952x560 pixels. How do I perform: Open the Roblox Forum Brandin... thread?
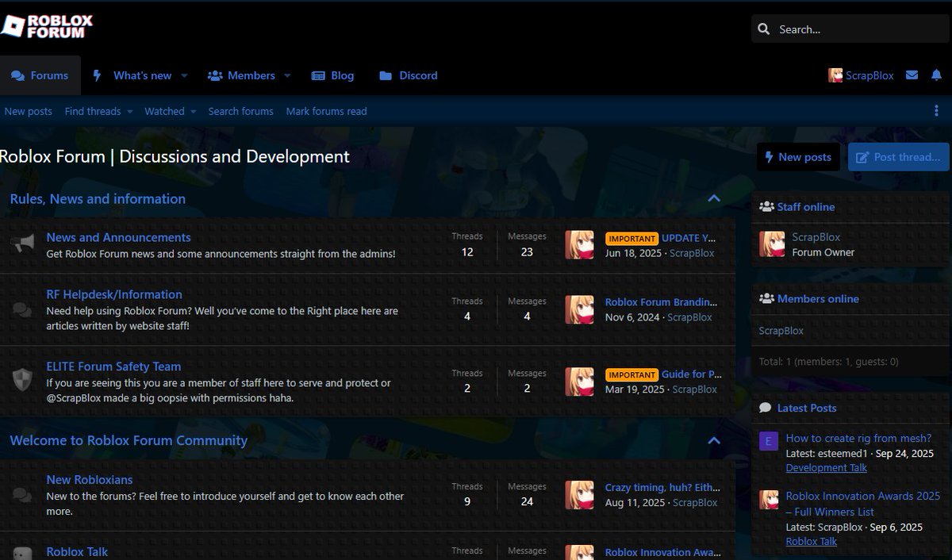coord(661,302)
